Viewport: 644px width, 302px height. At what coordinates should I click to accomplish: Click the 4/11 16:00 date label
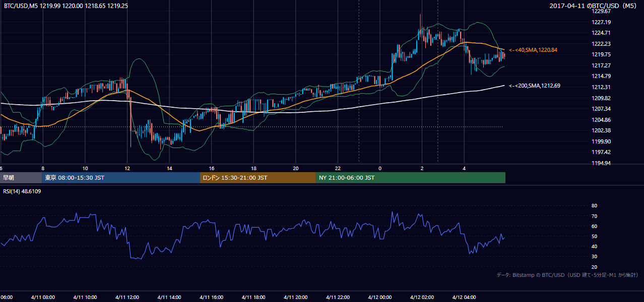click(211, 297)
